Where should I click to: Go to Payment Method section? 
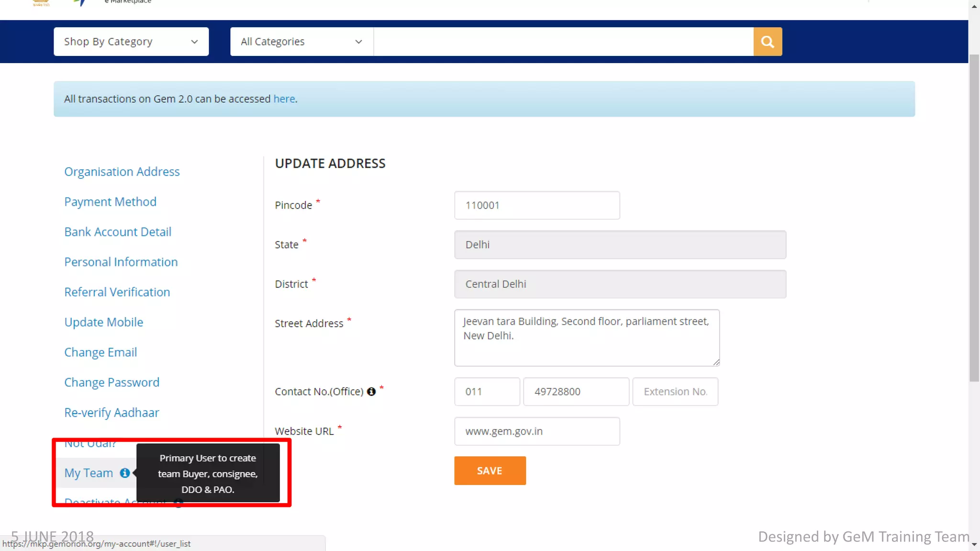[110, 202]
